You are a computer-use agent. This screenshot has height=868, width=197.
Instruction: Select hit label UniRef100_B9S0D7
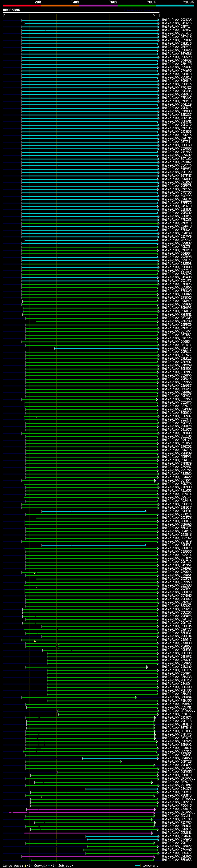point(176,67)
